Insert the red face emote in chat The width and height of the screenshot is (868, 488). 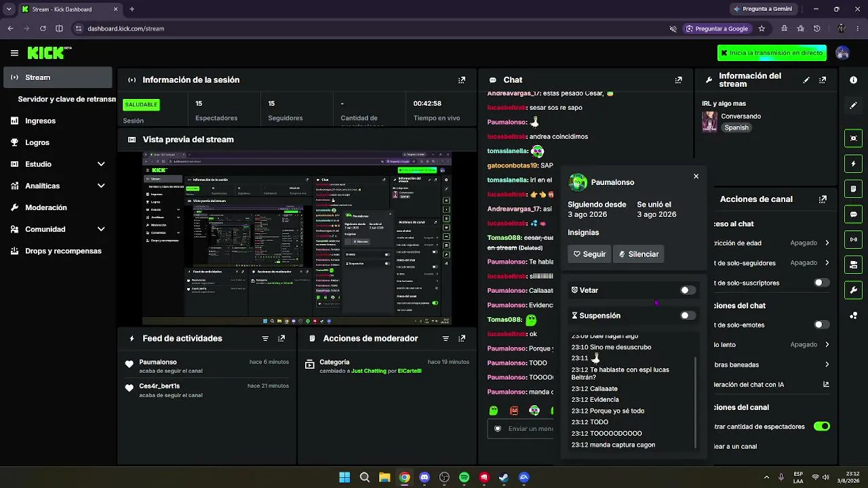(514, 410)
